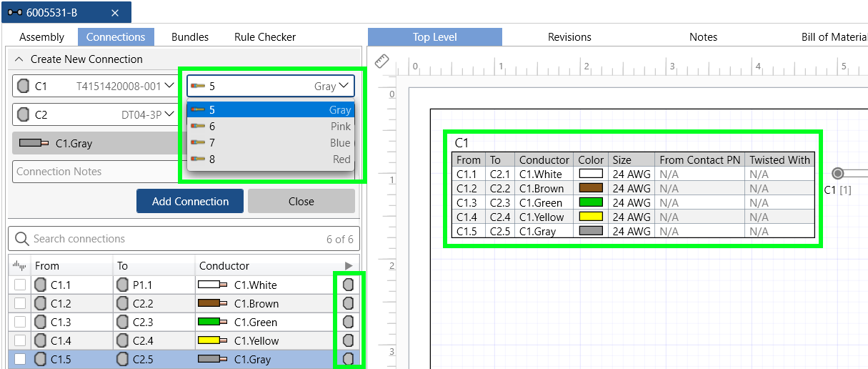
Task: Click brown wire swatch for C1.Brown
Action: pyautogui.click(x=212, y=303)
